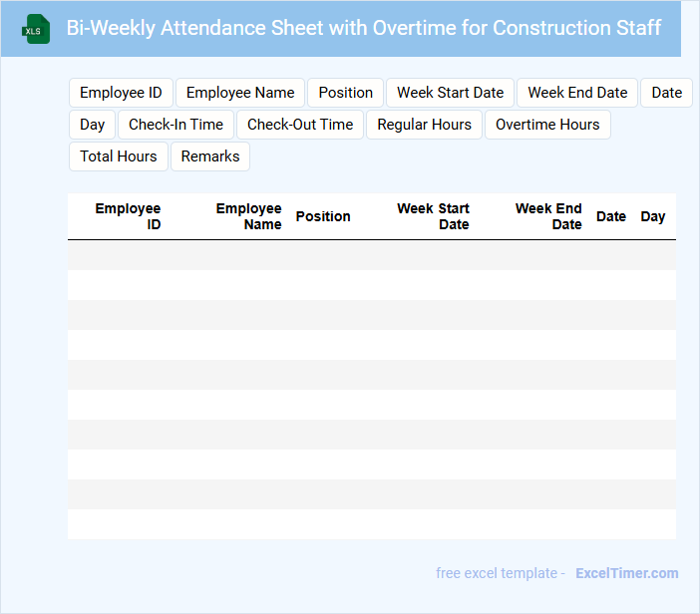Select the Employee Name tag

pyautogui.click(x=240, y=93)
